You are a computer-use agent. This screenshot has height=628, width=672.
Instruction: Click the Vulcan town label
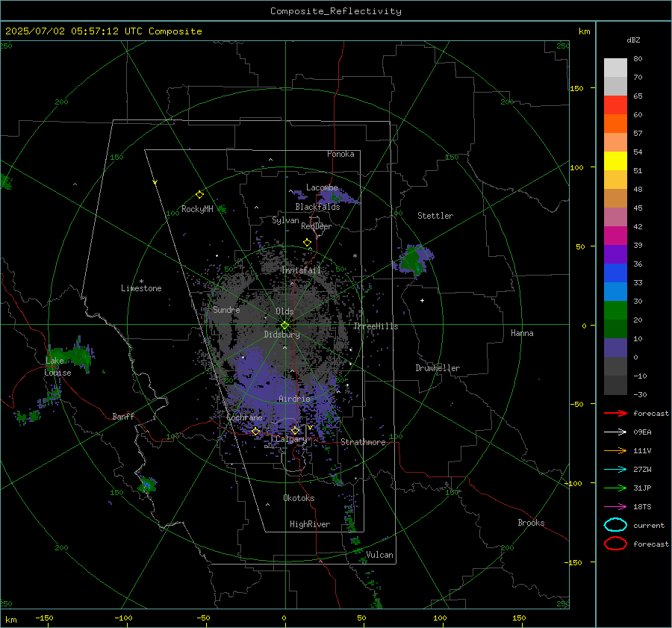point(379,555)
